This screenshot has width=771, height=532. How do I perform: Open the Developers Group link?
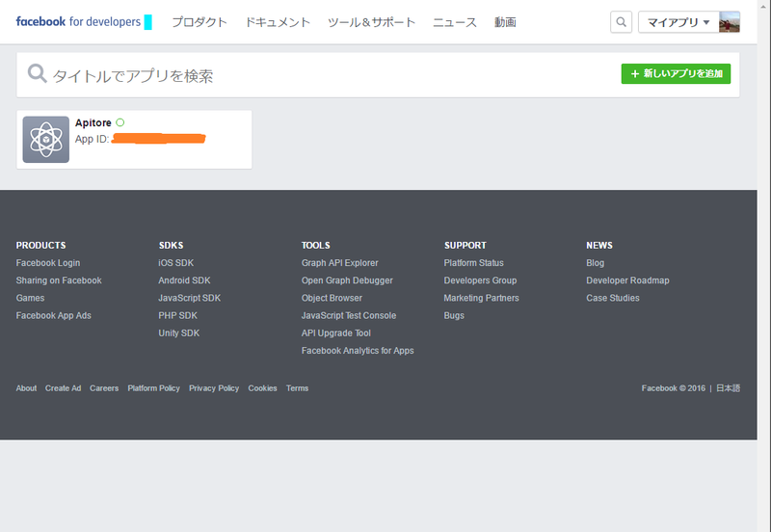[x=480, y=280]
